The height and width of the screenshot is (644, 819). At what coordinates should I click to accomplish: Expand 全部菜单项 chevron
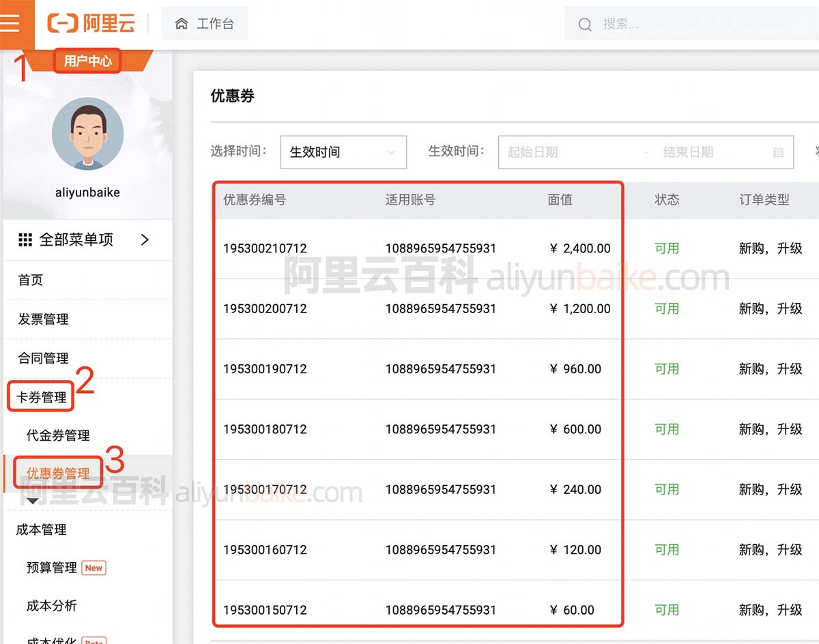145,239
